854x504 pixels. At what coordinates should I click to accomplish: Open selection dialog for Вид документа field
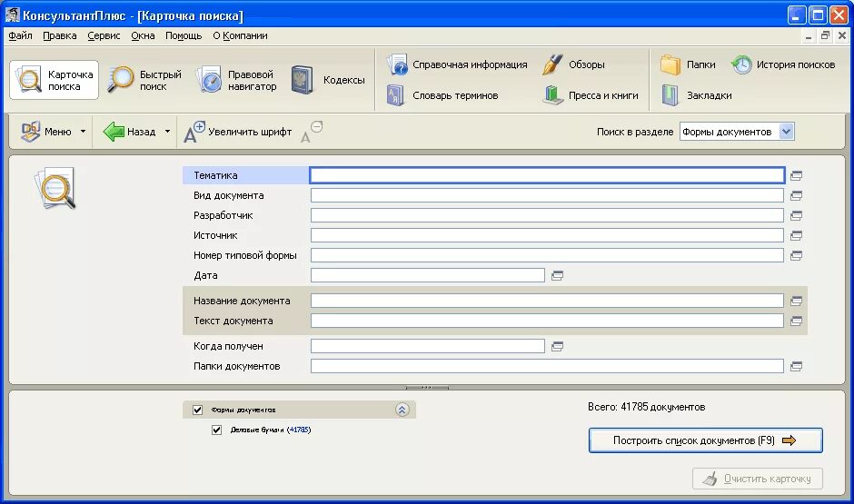coord(796,195)
